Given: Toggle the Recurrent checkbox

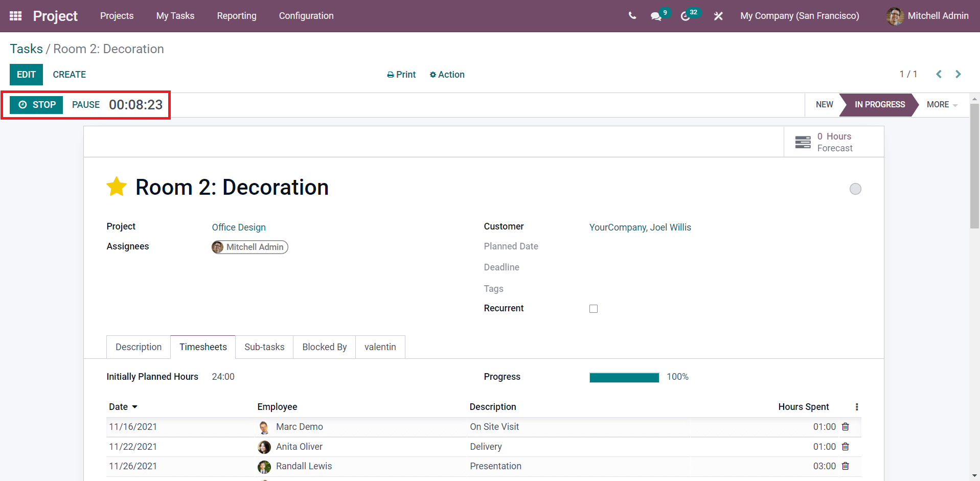Looking at the screenshot, I should [594, 308].
